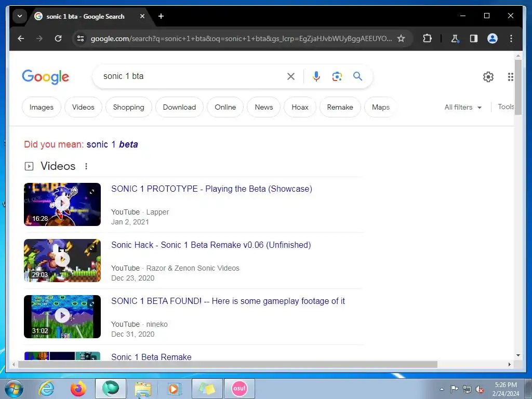Play the 16:28 video thumbnail

click(x=62, y=204)
